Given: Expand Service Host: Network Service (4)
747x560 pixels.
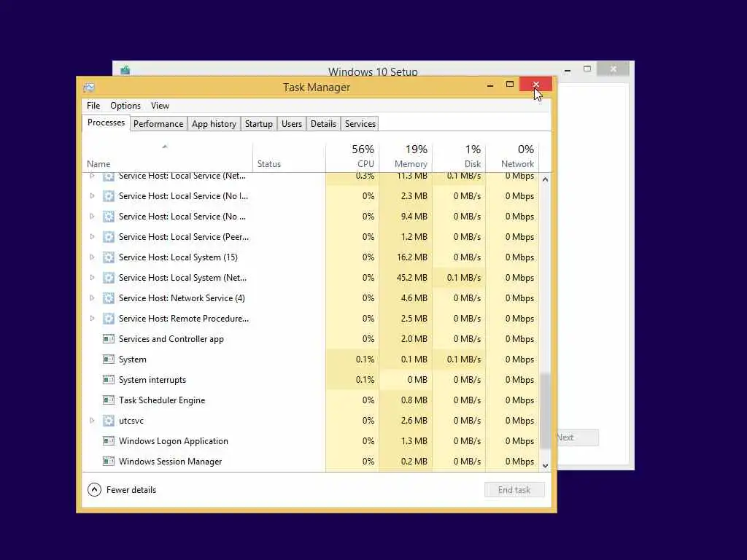Looking at the screenshot, I should coord(92,298).
